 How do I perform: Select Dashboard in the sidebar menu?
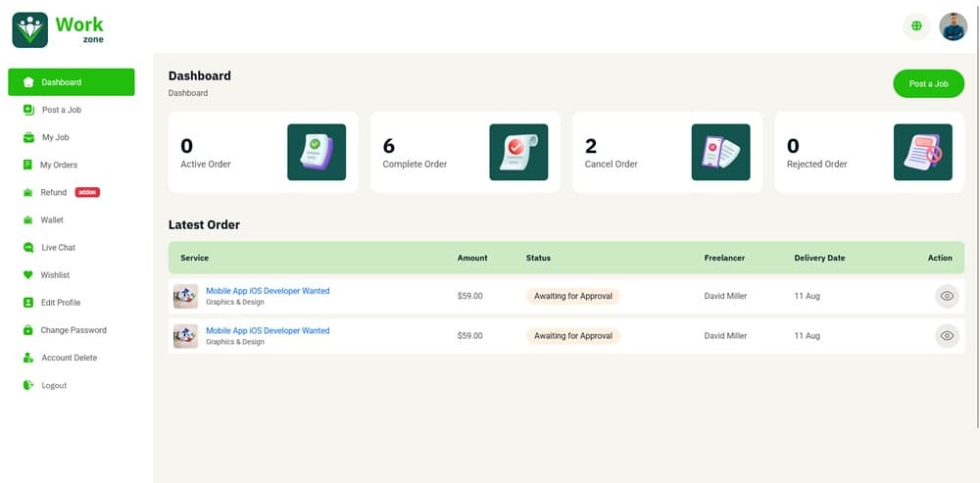(71, 82)
